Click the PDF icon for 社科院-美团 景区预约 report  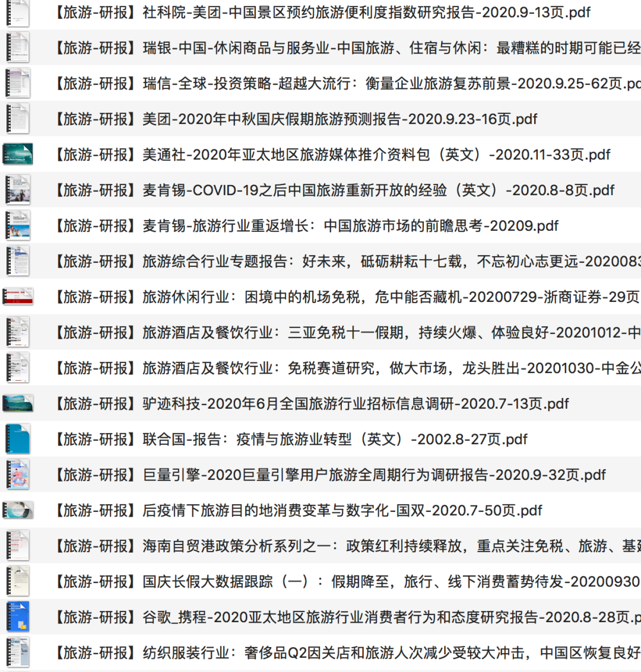[17, 12]
